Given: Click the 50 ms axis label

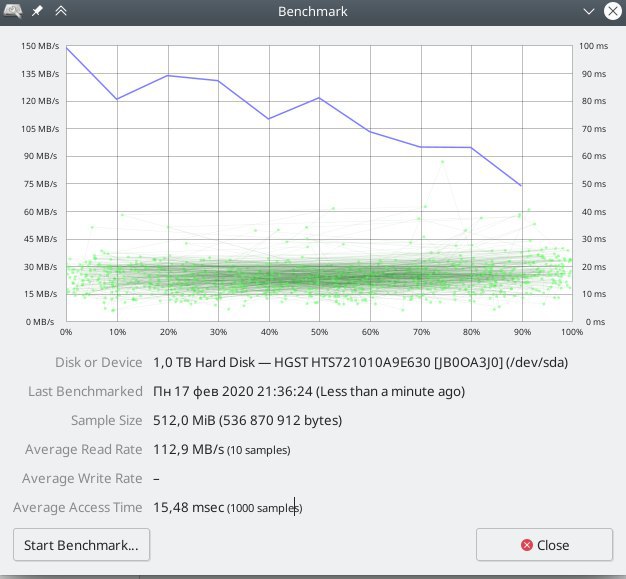Looking at the screenshot, I should (594, 184).
